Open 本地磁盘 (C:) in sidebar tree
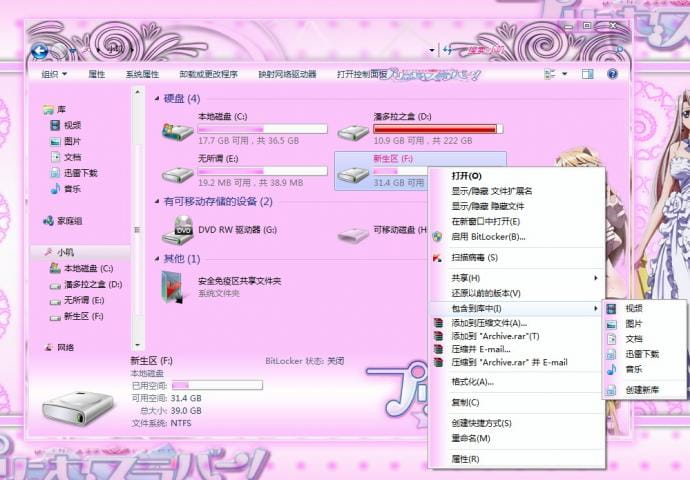This screenshot has height=480, width=690. click(81, 268)
